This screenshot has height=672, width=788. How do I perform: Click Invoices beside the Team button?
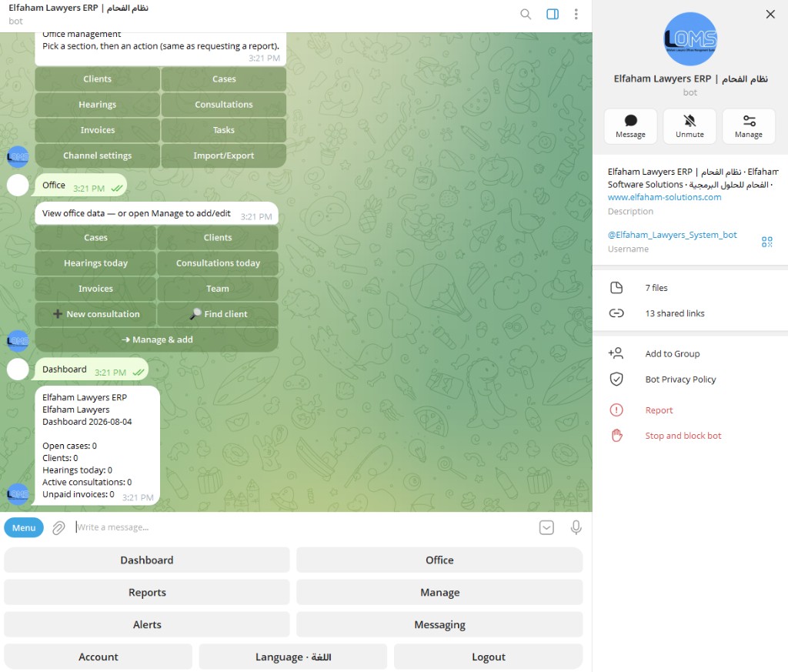pyautogui.click(x=95, y=289)
